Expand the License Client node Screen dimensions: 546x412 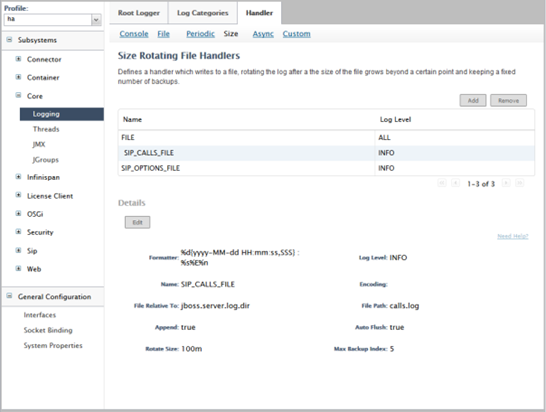pyautogui.click(x=18, y=195)
